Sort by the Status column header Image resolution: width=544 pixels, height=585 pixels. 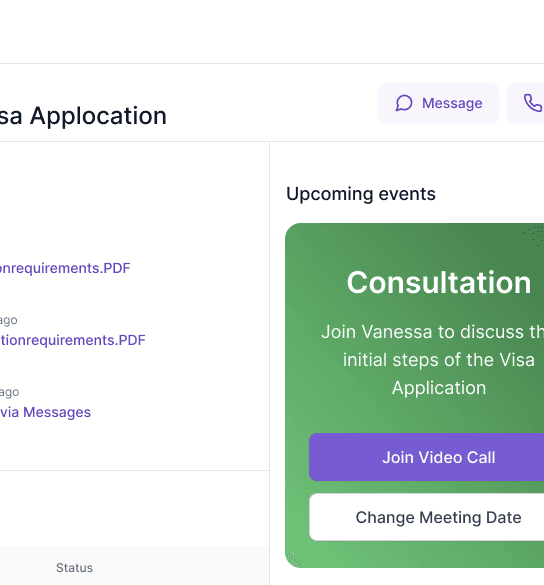click(x=74, y=568)
